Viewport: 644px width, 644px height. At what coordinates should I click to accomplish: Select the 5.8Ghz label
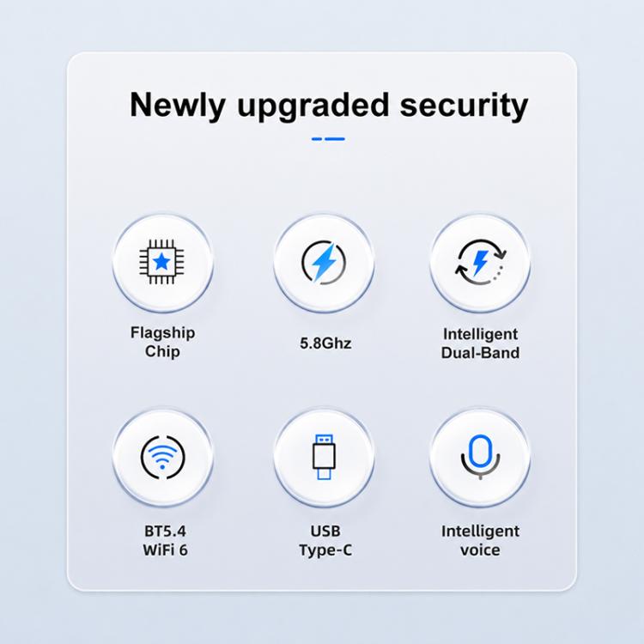[x=325, y=343]
